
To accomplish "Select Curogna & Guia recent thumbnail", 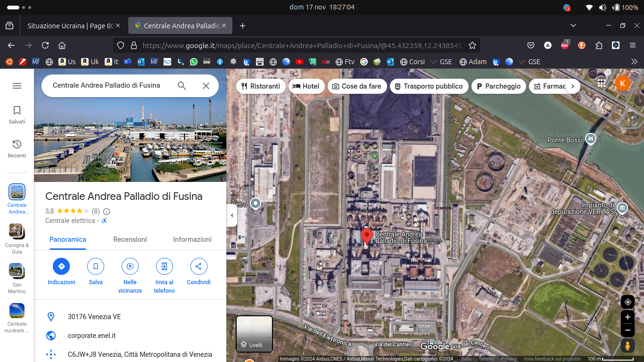I will pyautogui.click(x=17, y=239).
